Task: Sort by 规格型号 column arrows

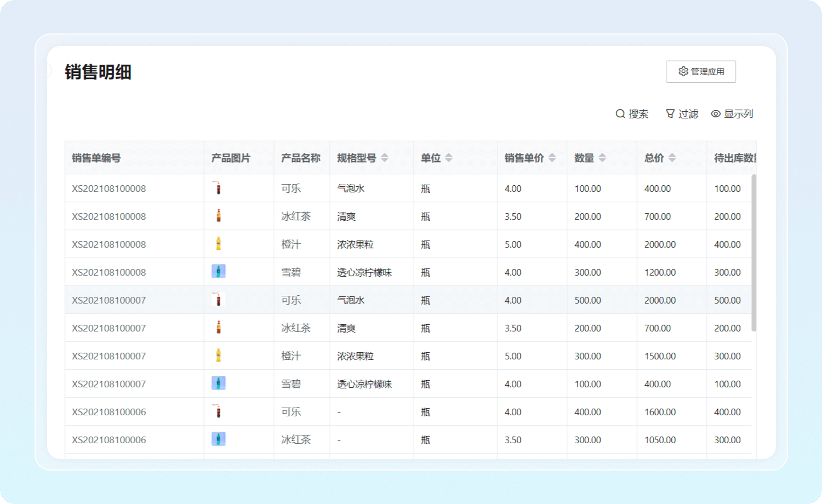Action: click(385, 158)
